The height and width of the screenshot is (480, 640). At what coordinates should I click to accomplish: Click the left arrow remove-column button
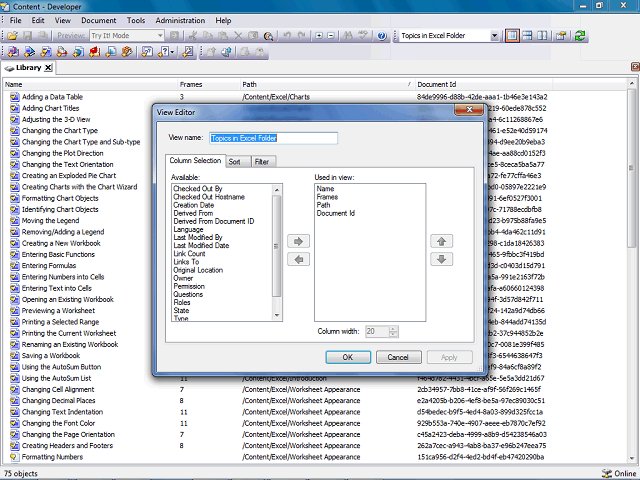click(298, 259)
